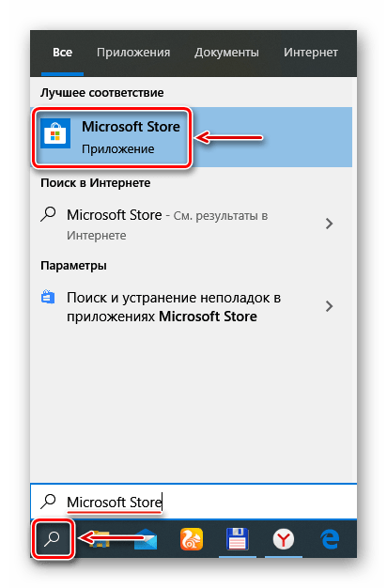The height and width of the screenshot is (588, 387).
Task: Open the Интернет tab
Action: tap(311, 53)
